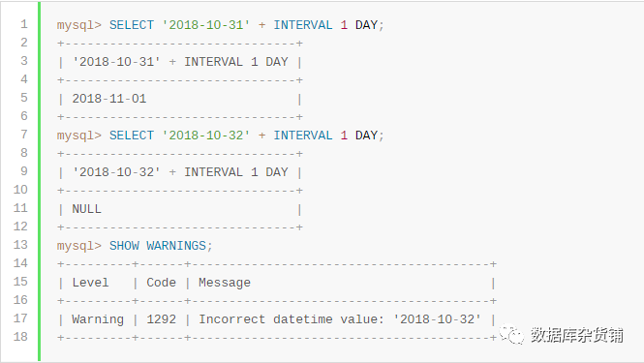This screenshot has width=644, height=363.
Task: Click the 数据库杂货铺 watermark text
Action: point(576,335)
